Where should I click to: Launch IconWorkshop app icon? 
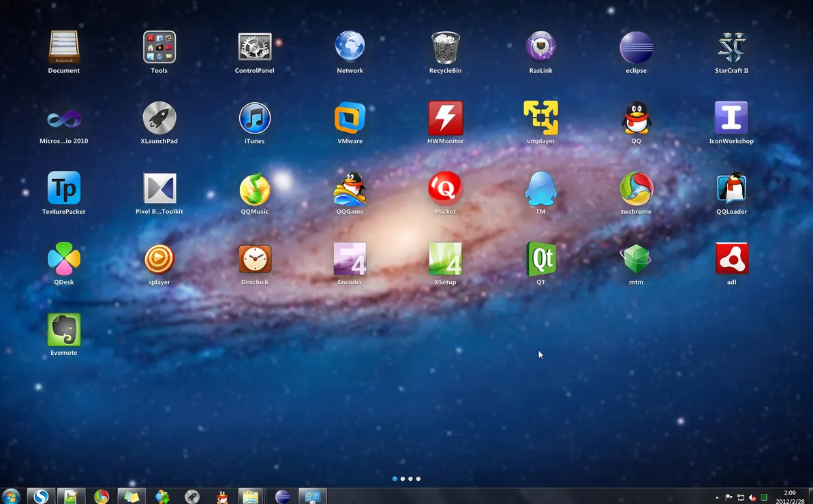(732, 118)
